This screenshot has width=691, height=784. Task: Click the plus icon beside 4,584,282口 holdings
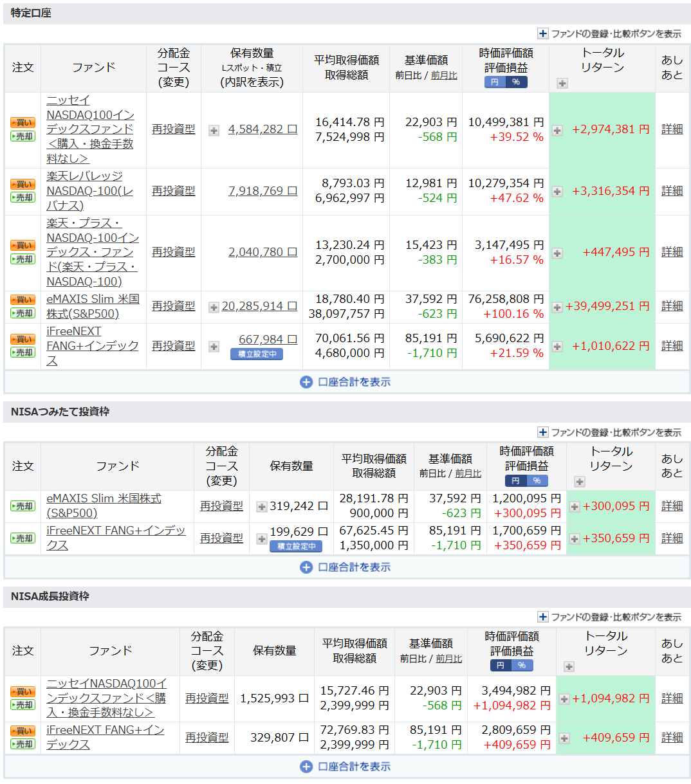pyautogui.click(x=214, y=131)
